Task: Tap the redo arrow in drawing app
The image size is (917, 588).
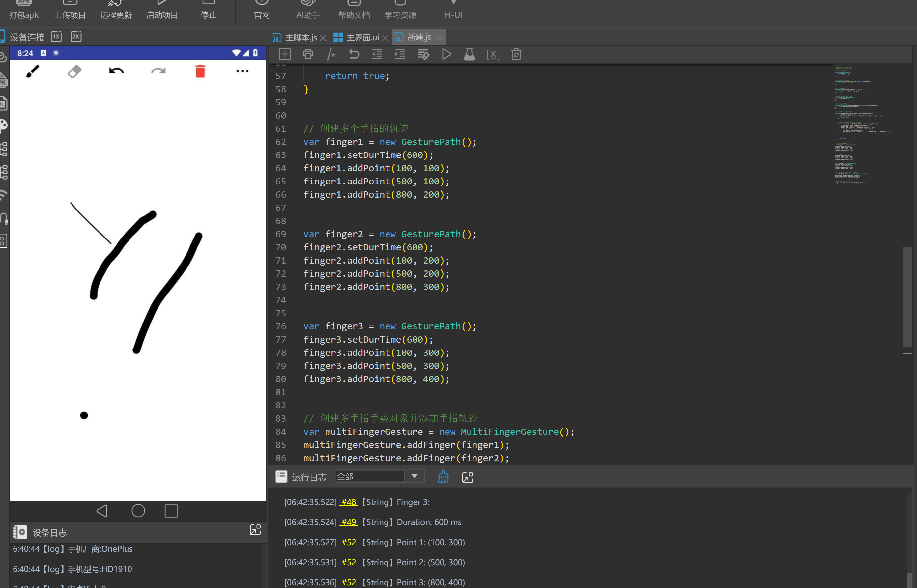Action: point(158,71)
